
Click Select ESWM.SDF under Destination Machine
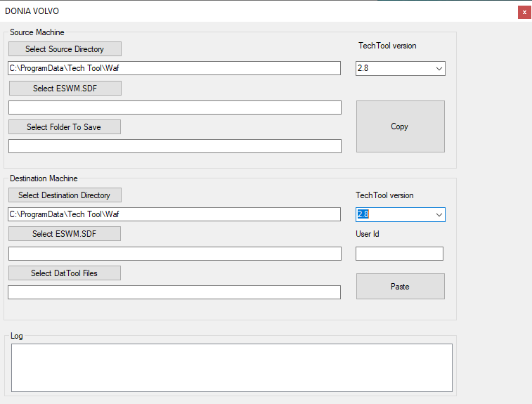pos(65,234)
